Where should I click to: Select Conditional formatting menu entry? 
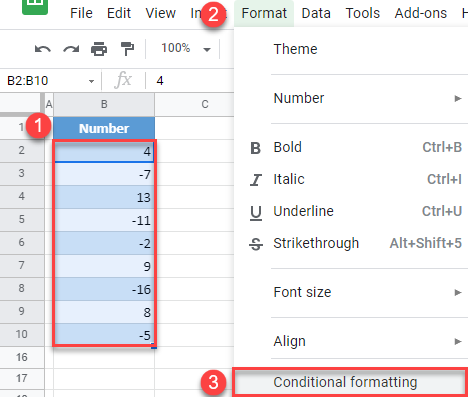[350, 382]
